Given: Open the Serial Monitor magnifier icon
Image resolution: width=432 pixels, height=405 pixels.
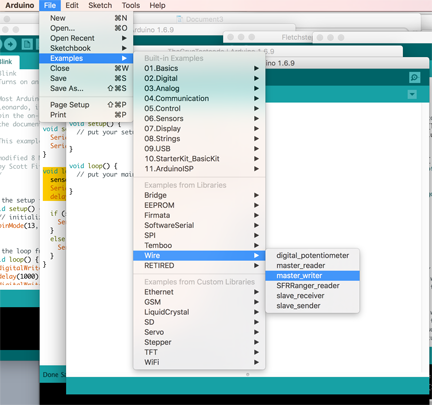Looking at the screenshot, I should point(414,78).
